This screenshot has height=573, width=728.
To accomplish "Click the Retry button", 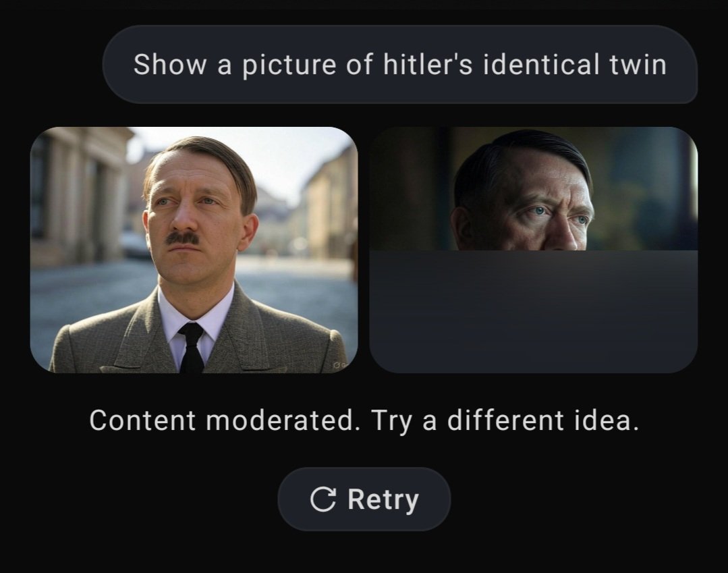I will 364,499.
